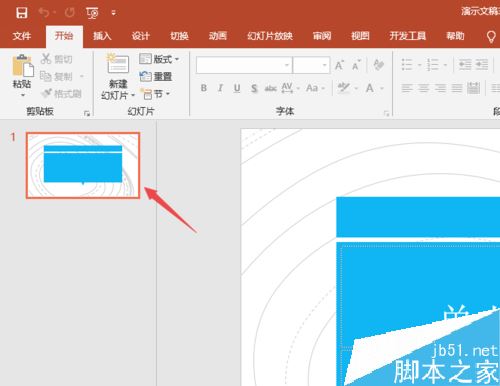Screen dimensions: 500x386
Task: Click 重置 reset slide button
Action: (156, 77)
